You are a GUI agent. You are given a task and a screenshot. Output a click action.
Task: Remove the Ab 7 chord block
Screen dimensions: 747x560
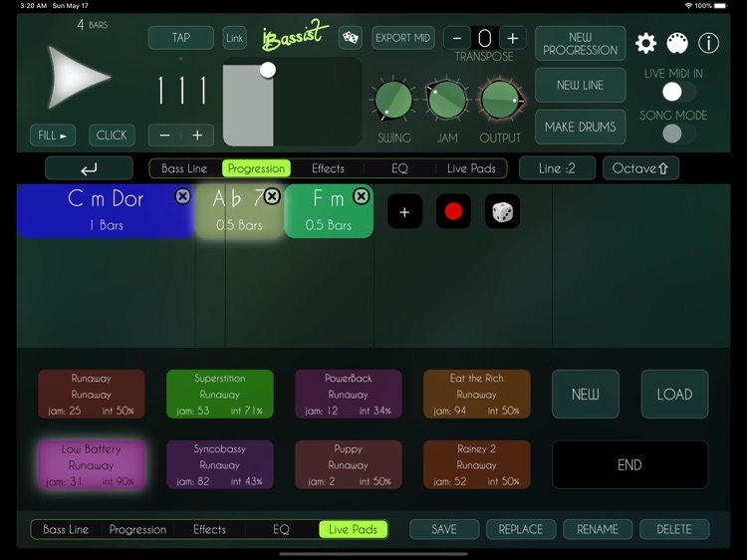272,196
